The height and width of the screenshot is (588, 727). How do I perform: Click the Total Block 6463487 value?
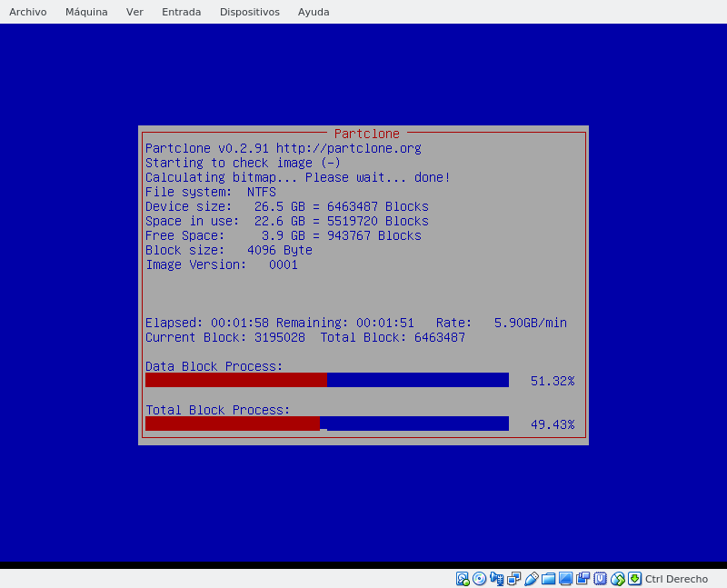coord(440,337)
